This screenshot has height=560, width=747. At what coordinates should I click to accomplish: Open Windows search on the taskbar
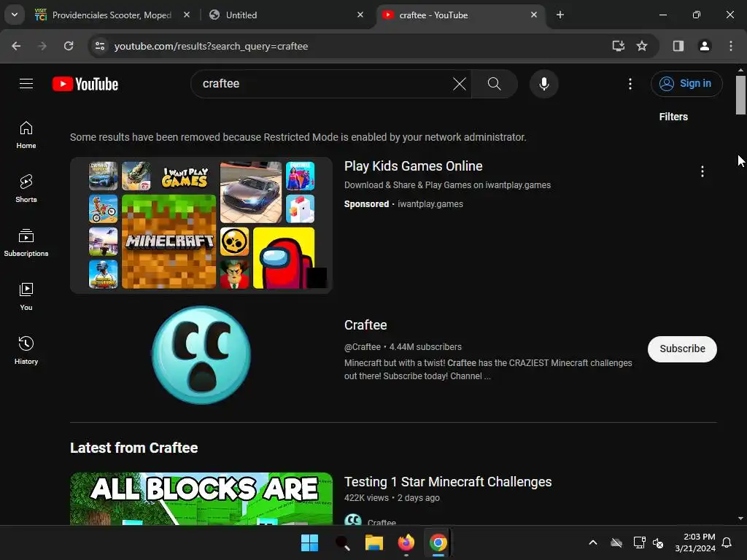pos(342,542)
